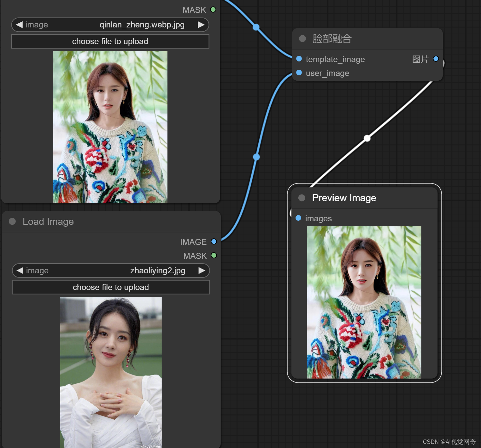Select the 脸部融合 node title
This screenshot has width=481, height=448.
(x=332, y=38)
